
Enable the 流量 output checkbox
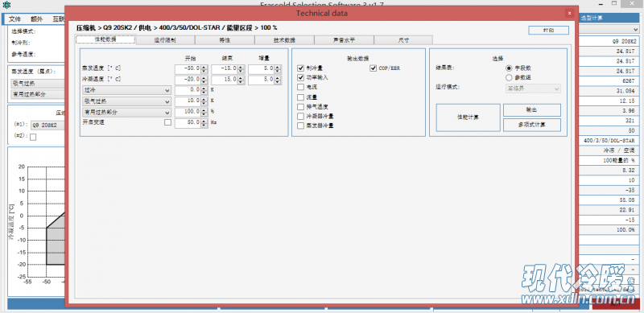click(300, 97)
